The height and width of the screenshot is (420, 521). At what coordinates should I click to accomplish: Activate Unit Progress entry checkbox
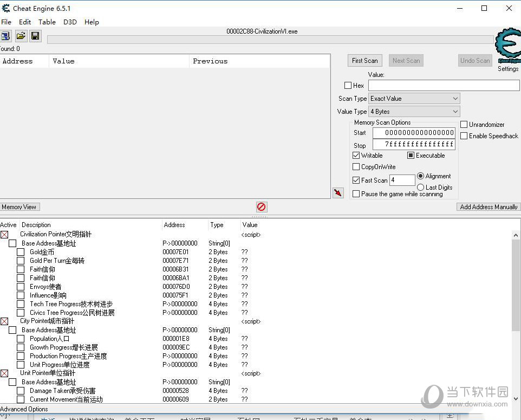(21, 365)
